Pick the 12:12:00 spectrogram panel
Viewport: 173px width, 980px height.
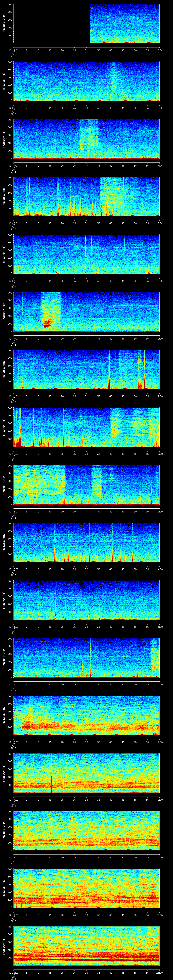tap(87, 484)
